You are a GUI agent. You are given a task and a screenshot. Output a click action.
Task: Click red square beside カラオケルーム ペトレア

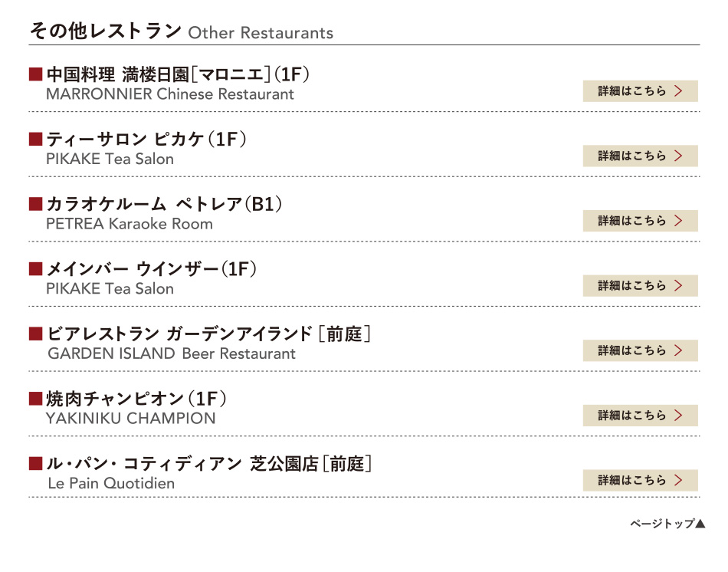34,204
